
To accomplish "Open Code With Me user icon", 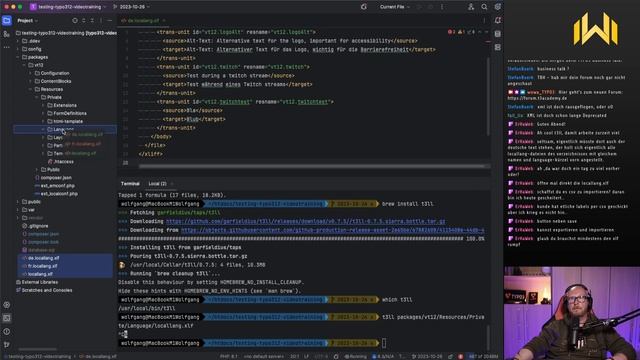I will point(471,7).
